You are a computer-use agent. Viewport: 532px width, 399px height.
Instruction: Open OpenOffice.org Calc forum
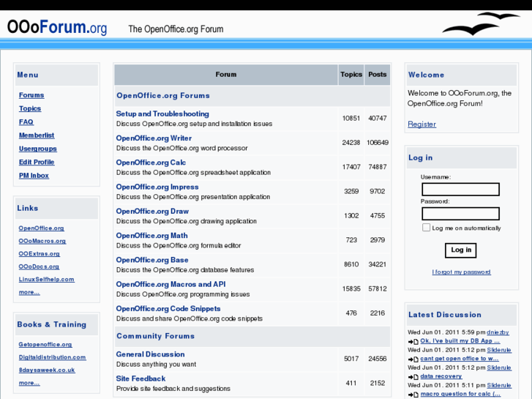click(x=151, y=163)
